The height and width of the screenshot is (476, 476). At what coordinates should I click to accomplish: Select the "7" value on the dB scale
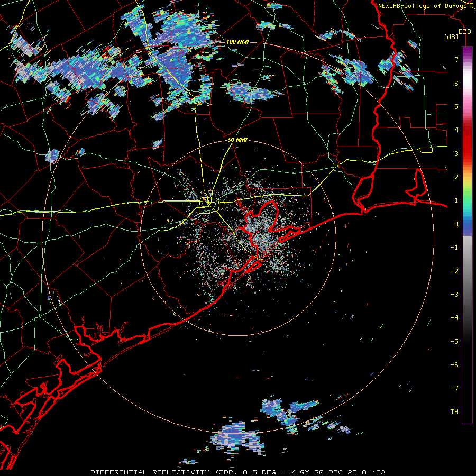pos(456,59)
